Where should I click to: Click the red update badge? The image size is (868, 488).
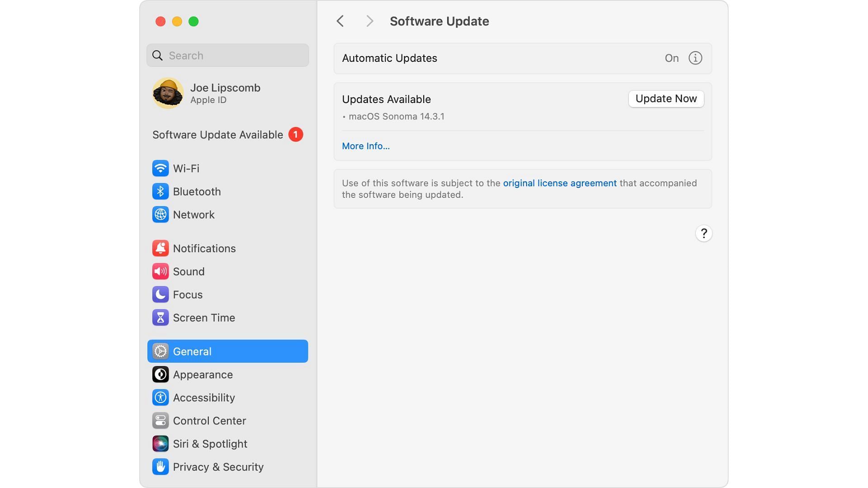[x=296, y=135]
